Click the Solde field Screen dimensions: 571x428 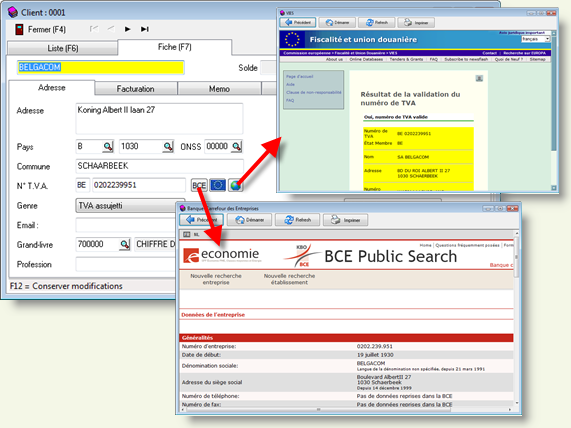point(269,68)
